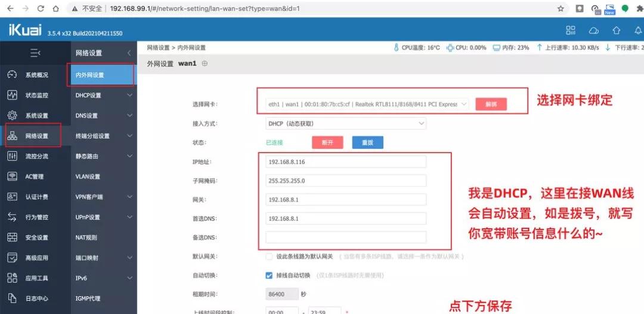This screenshot has width=644, height=314.
Task: Collapse sidebar using the hamburger menu icon
Action: click(x=35, y=53)
